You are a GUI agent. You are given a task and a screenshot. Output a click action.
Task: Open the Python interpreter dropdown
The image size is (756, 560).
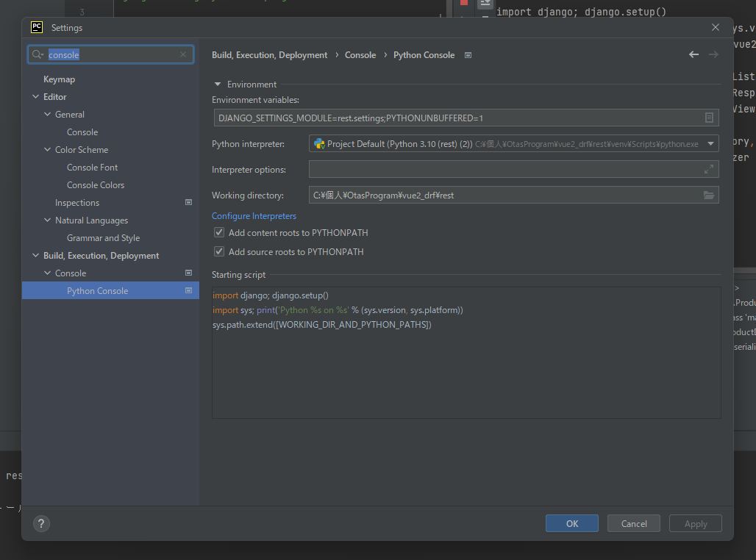point(710,143)
